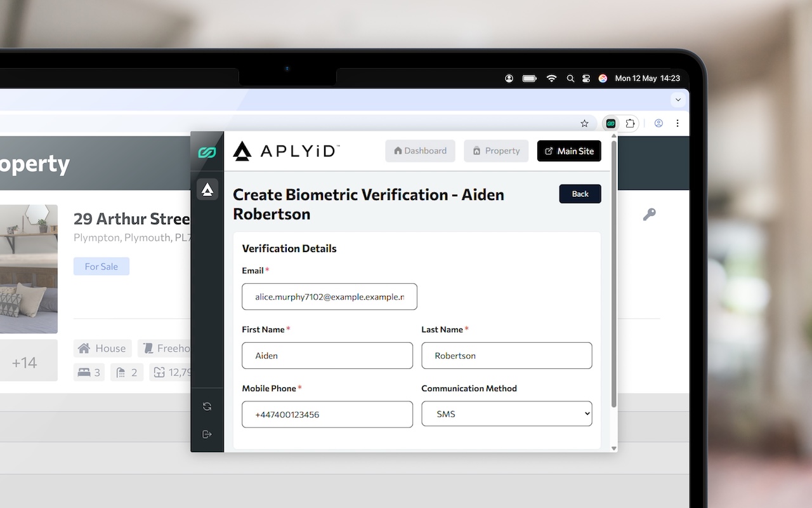Click the Plympton, Plymouth address line
The height and width of the screenshot is (508, 812).
click(132, 237)
